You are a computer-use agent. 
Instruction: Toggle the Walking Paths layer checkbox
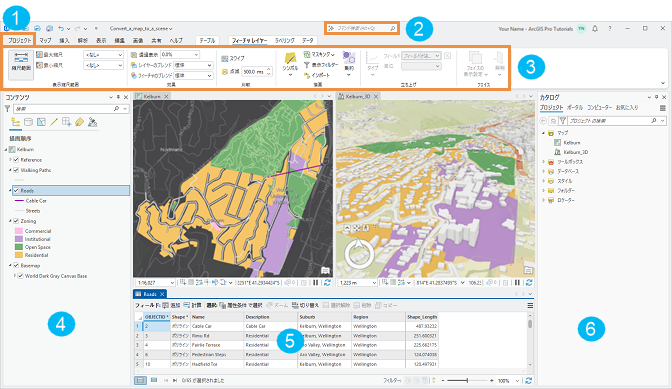[16, 170]
